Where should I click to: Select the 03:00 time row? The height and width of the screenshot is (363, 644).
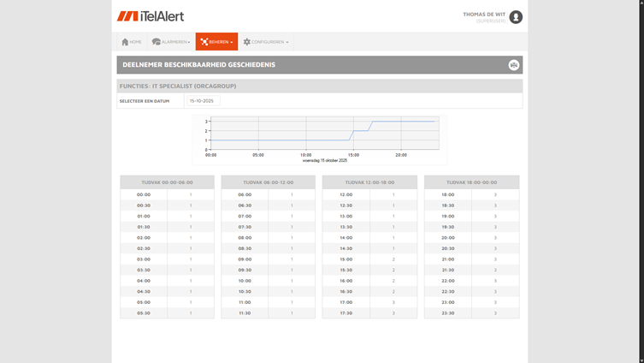point(167,259)
